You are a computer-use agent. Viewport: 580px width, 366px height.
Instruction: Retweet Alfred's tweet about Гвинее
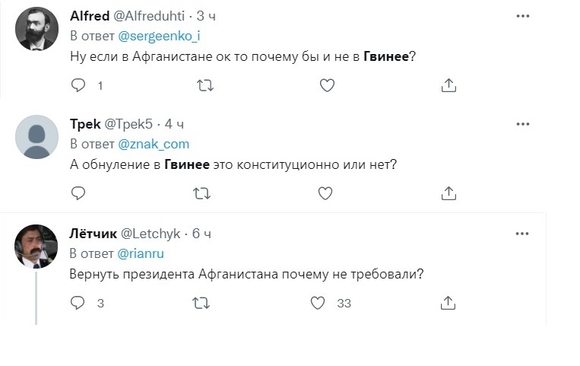(205, 85)
